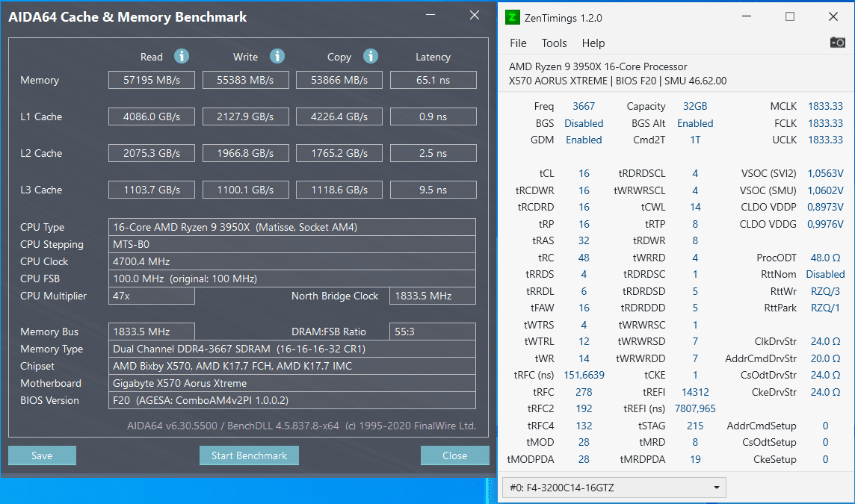Image resolution: width=855 pixels, height=504 pixels.
Task: Click the tCL value 16
Action: pyautogui.click(x=584, y=173)
